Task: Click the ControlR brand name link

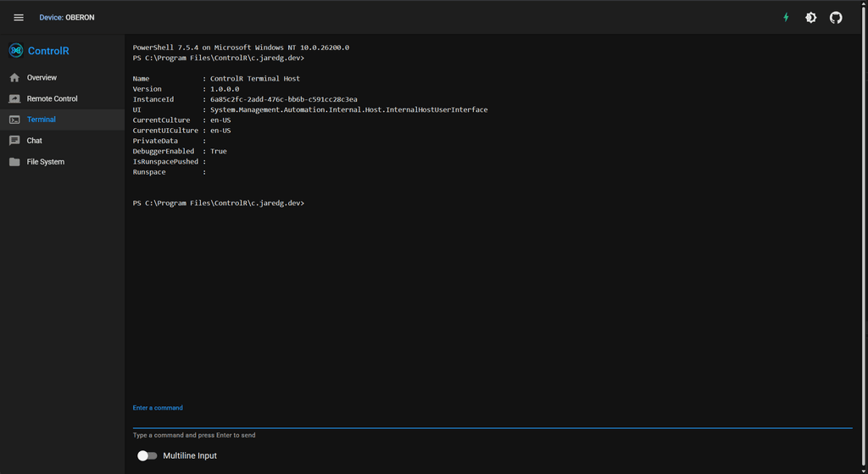Action: click(48, 51)
